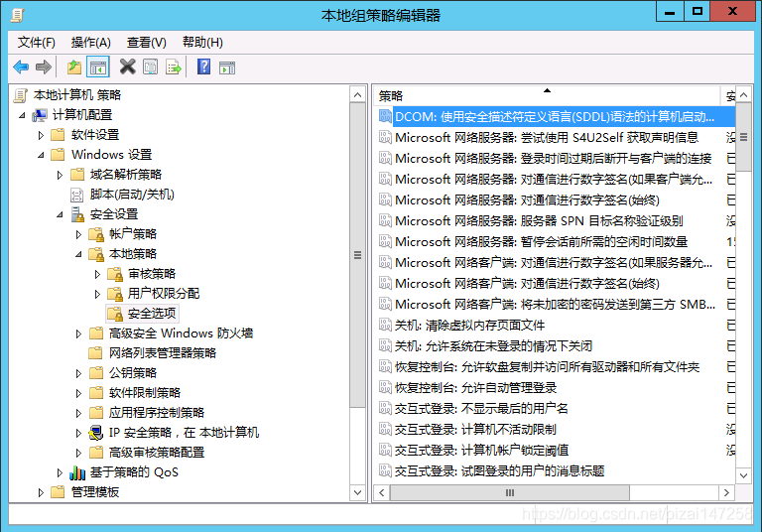Toggle the show/hide action pane icon

[226, 67]
